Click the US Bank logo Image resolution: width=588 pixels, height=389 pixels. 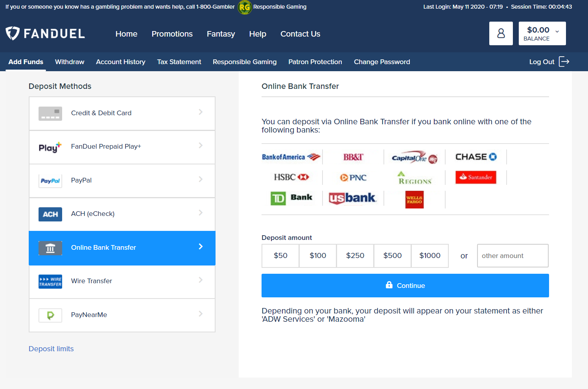(x=353, y=198)
